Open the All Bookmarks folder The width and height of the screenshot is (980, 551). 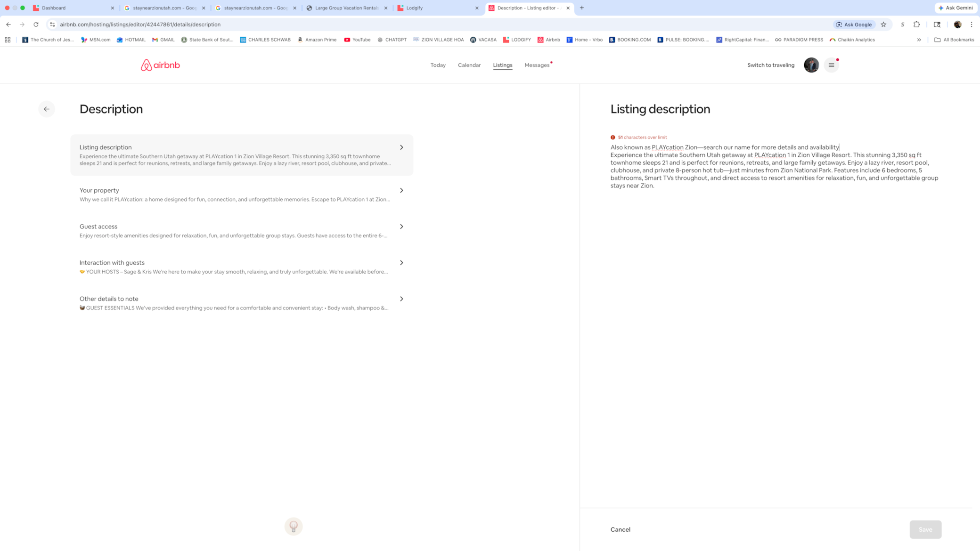(x=954, y=40)
